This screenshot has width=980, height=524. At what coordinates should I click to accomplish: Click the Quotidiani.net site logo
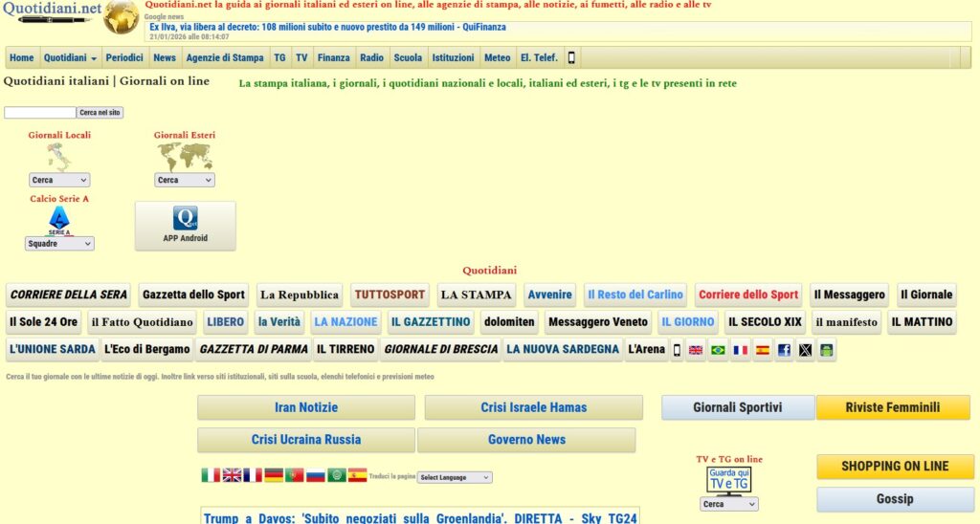(x=53, y=12)
